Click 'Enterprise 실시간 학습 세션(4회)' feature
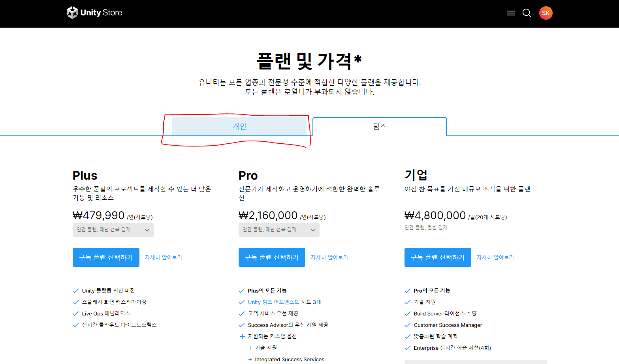The width and height of the screenshot is (619, 364). point(452,348)
